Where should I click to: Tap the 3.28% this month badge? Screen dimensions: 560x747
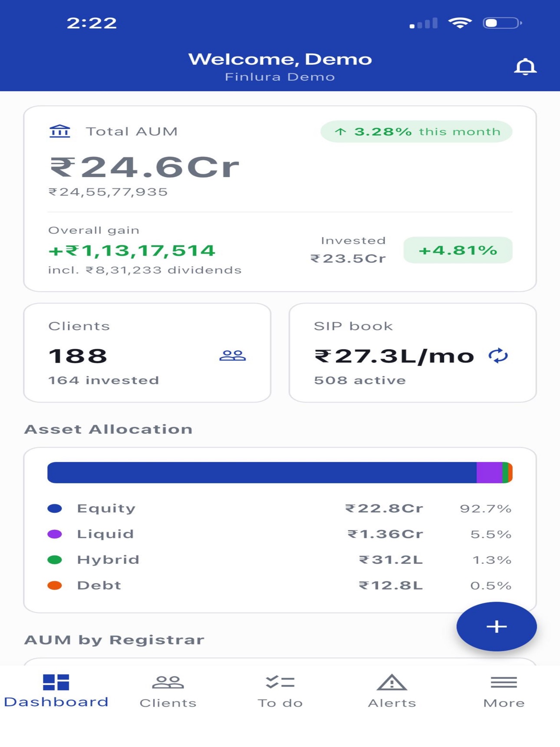416,132
